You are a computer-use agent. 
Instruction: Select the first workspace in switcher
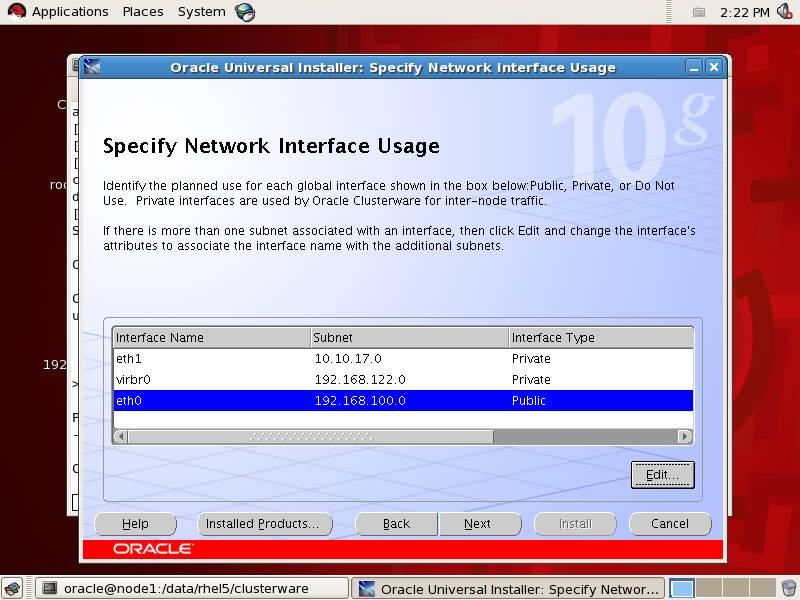pos(682,589)
